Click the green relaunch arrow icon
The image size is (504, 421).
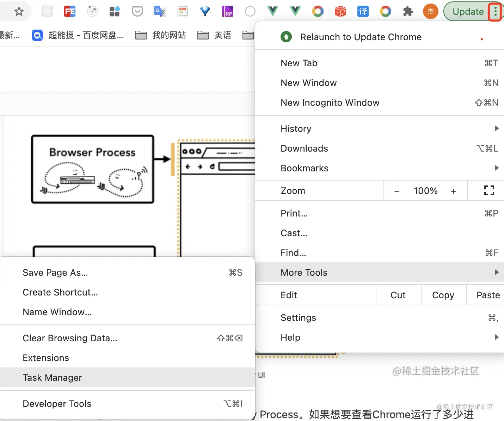tap(286, 37)
